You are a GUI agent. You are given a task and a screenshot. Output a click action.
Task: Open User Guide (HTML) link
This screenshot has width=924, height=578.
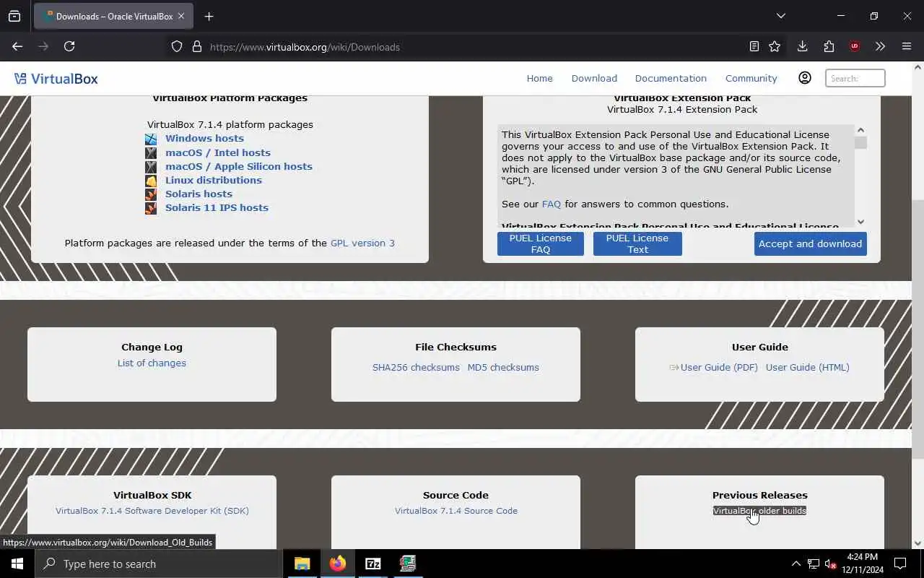[807, 367]
